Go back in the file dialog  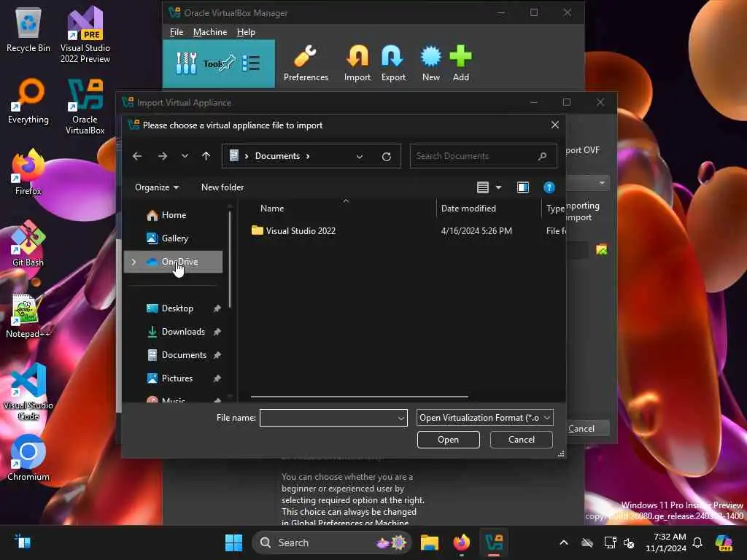point(137,156)
